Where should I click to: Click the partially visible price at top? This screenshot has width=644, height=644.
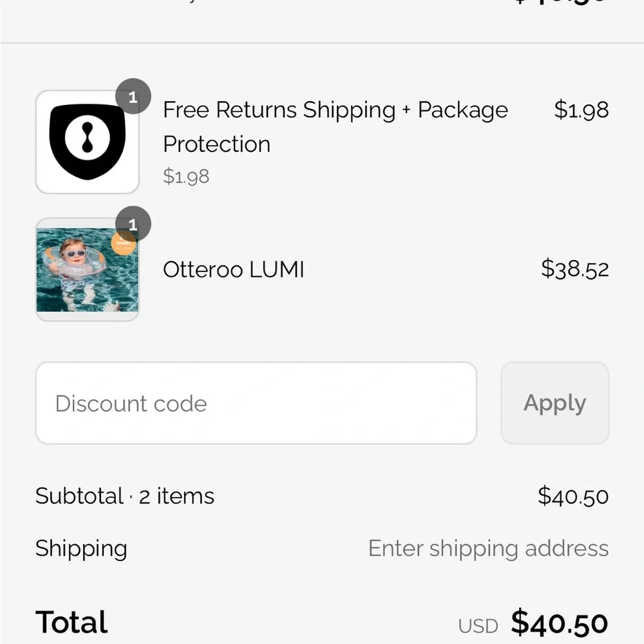[x=560, y=3]
